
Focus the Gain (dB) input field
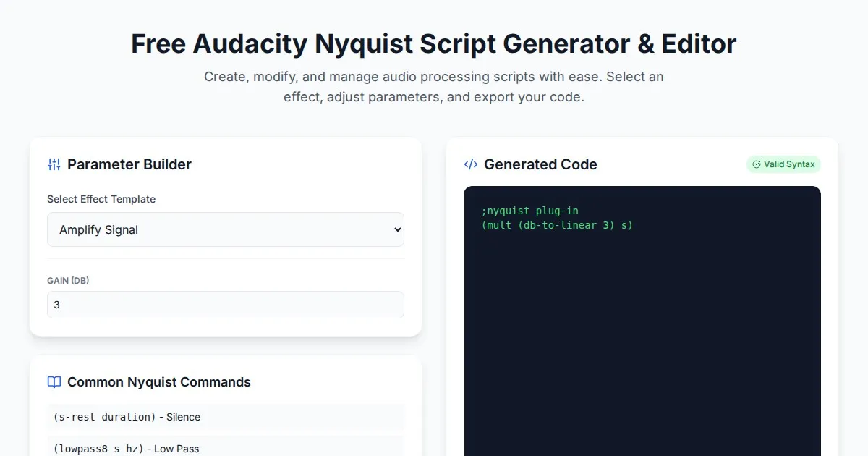point(226,305)
